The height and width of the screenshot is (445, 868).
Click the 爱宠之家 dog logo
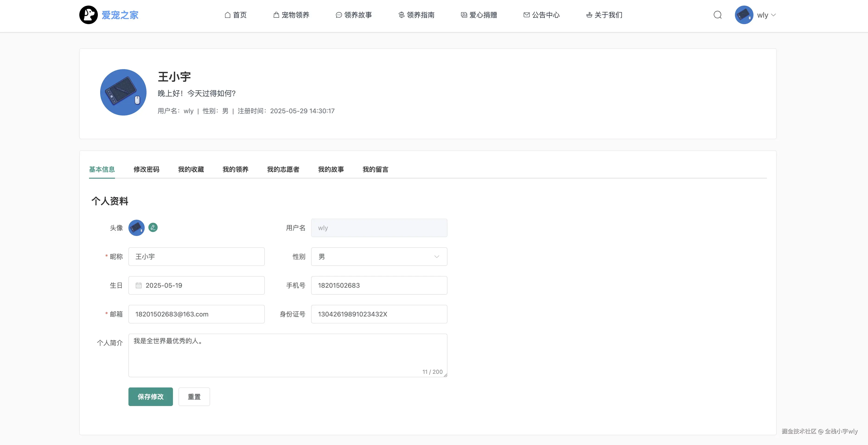tap(88, 15)
